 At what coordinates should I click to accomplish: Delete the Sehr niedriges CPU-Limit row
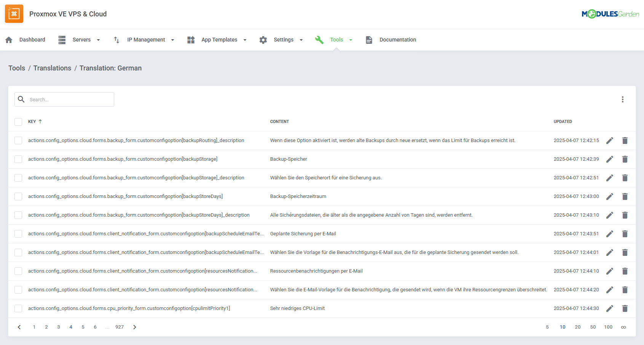(x=625, y=308)
